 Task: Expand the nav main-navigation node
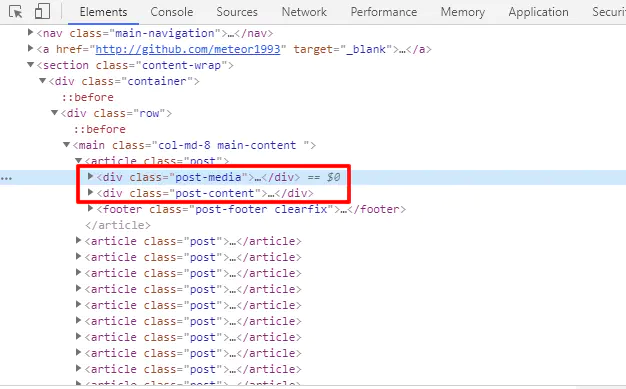coord(30,32)
